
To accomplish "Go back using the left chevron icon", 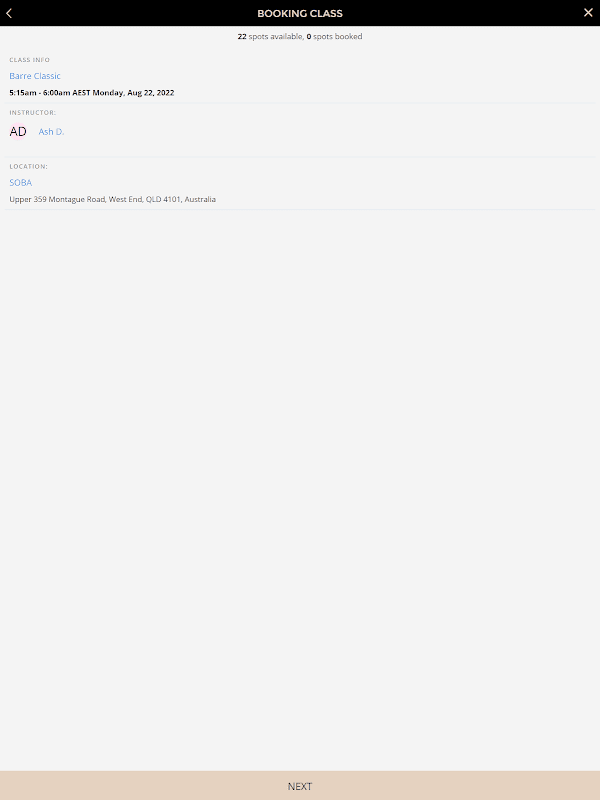I will point(9,13).
